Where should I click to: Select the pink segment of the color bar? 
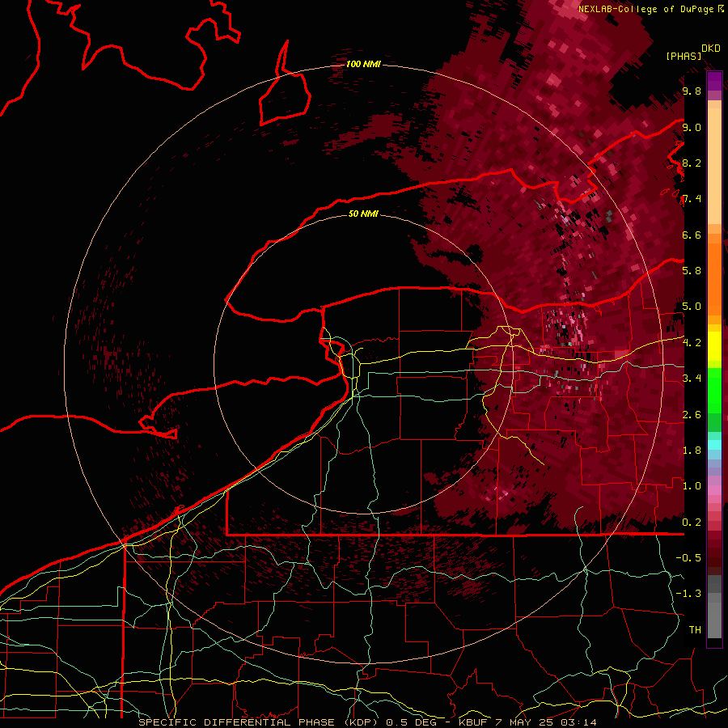[714, 490]
